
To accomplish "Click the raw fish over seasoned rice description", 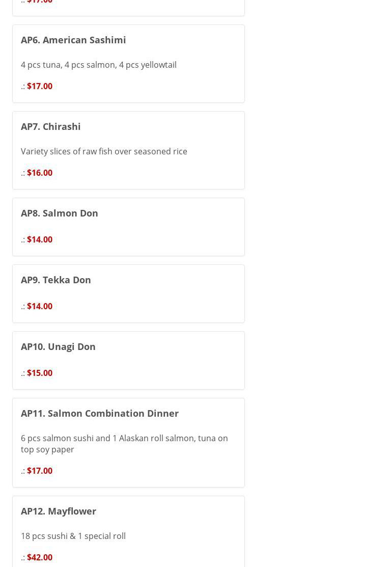I will pyautogui.click(x=104, y=151).
